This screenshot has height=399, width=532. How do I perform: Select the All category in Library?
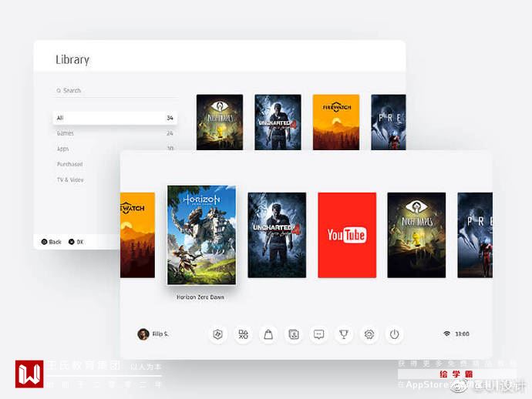(115, 118)
